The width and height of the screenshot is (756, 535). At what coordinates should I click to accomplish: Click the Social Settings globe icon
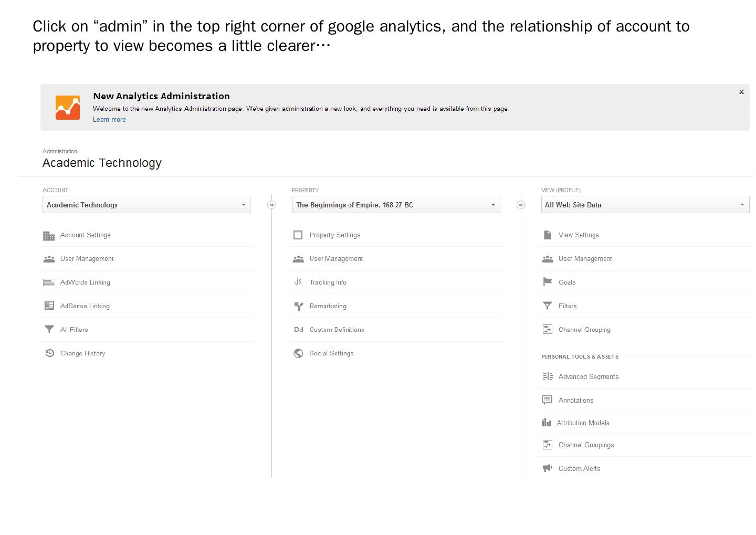point(298,353)
